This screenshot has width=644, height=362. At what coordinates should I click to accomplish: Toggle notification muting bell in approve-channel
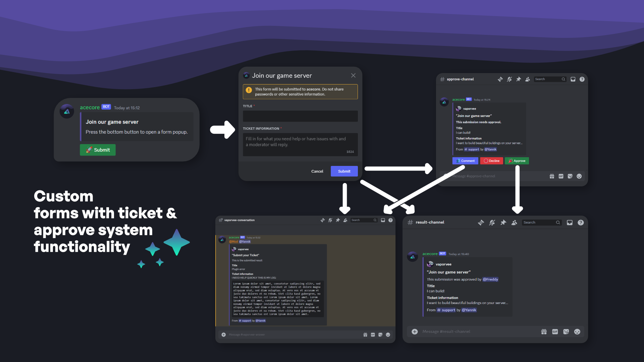509,79
